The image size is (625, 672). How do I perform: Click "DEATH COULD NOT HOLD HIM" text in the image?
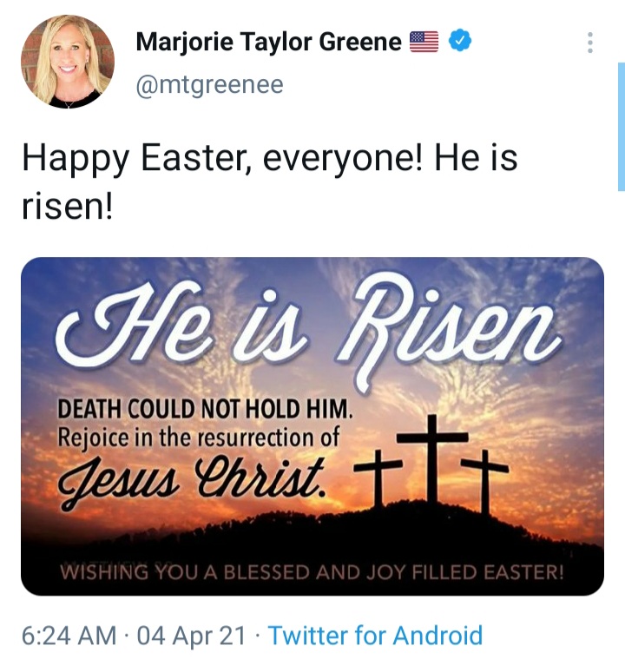206,410
